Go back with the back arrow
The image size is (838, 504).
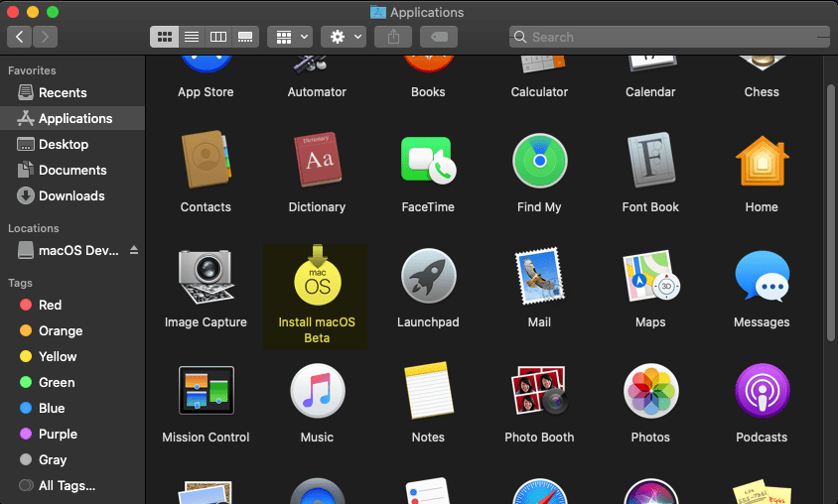pyautogui.click(x=19, y=37)
